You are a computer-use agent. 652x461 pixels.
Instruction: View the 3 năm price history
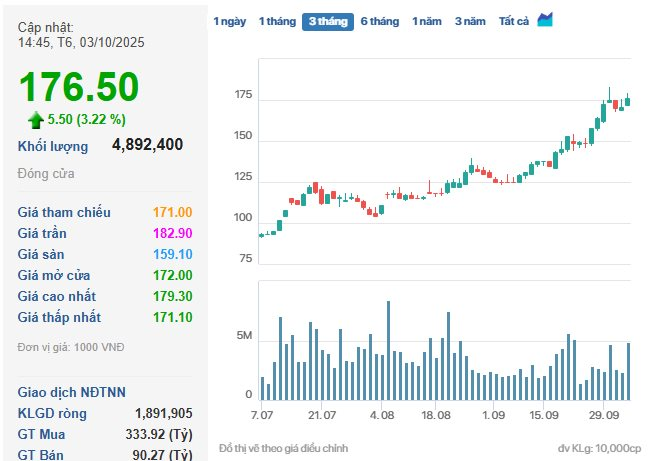click(469, 21)
